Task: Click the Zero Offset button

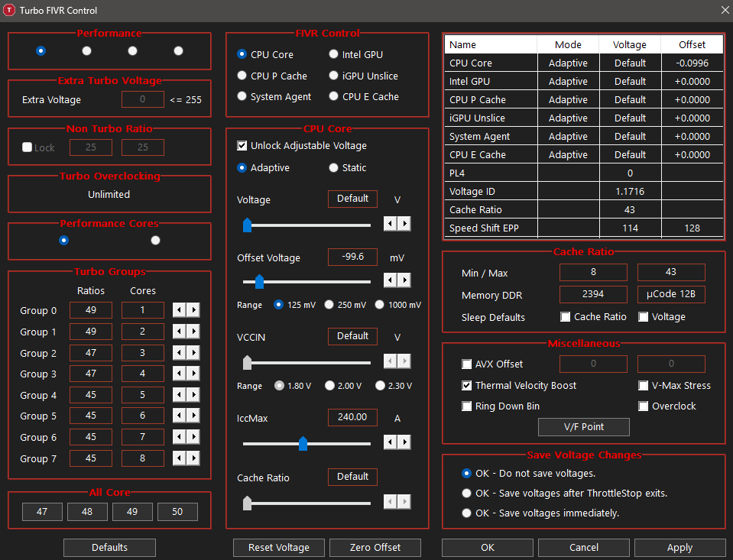Action: 375,547
